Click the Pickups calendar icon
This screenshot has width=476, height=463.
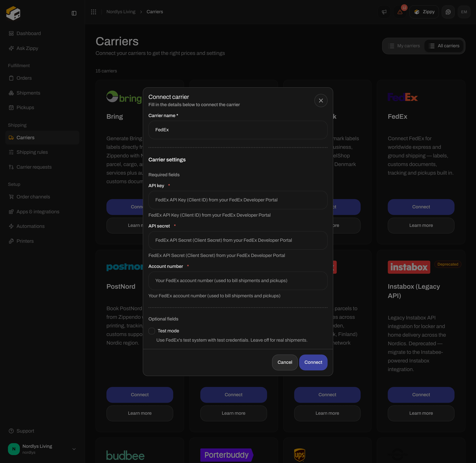click(x=11, y=107)
